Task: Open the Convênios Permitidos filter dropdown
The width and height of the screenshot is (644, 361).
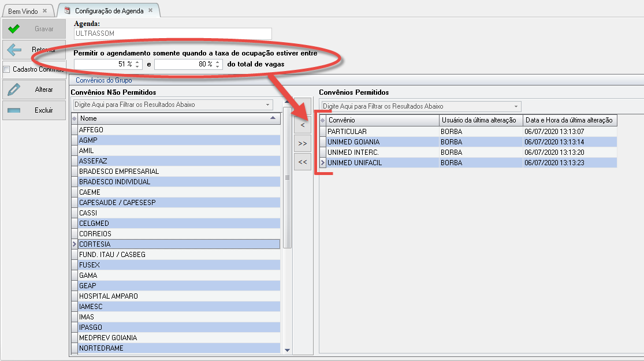Action: tap(515, 106)
